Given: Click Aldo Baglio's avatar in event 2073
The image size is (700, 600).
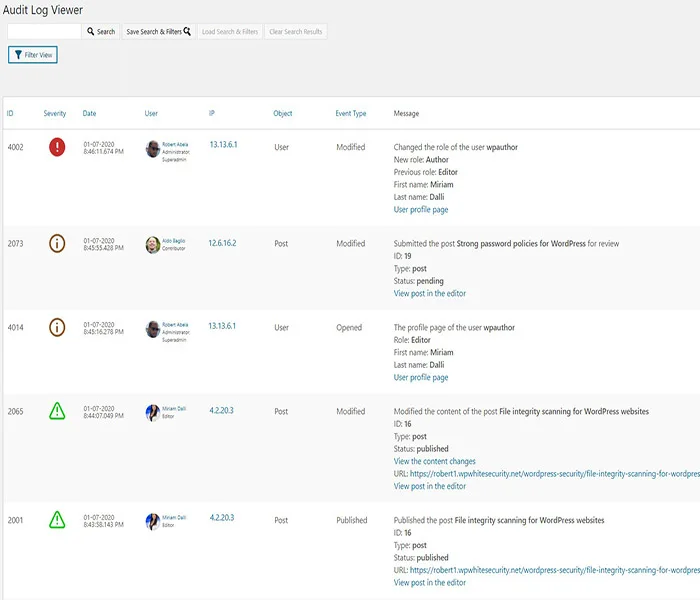Looking at the screenshot, I should click(x=153, y=244).
